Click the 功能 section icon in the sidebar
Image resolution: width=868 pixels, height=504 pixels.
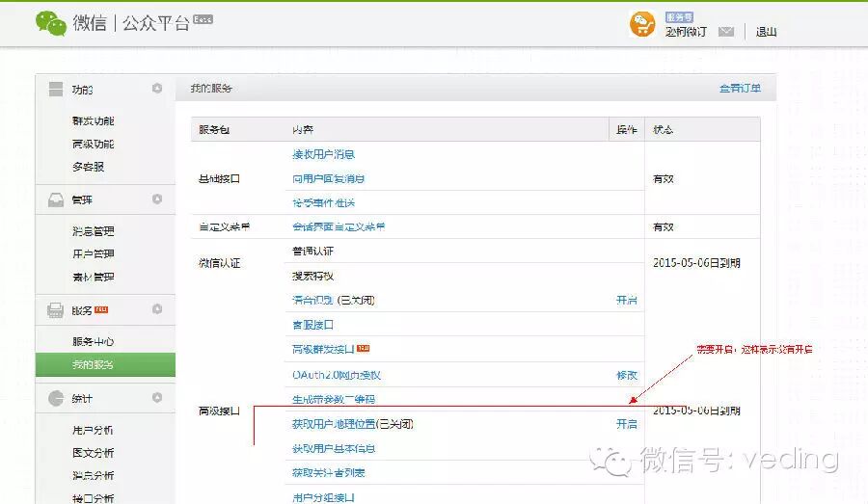55,89
